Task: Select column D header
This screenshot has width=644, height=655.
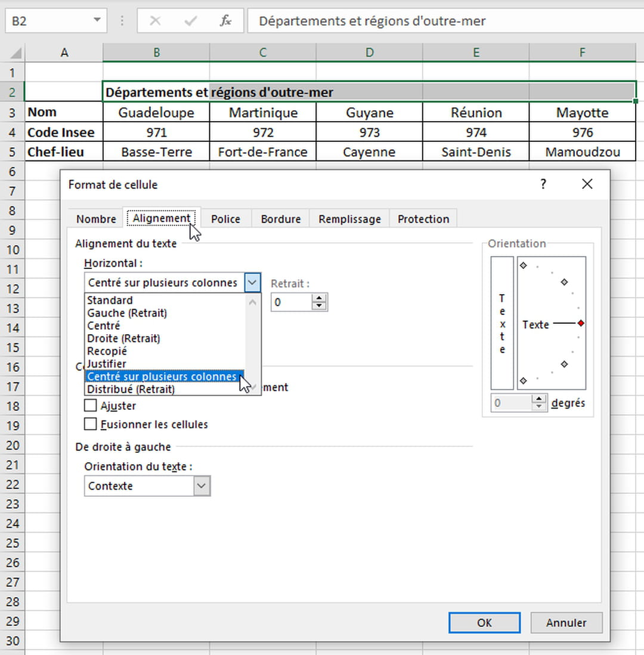Action: [369, 52]
